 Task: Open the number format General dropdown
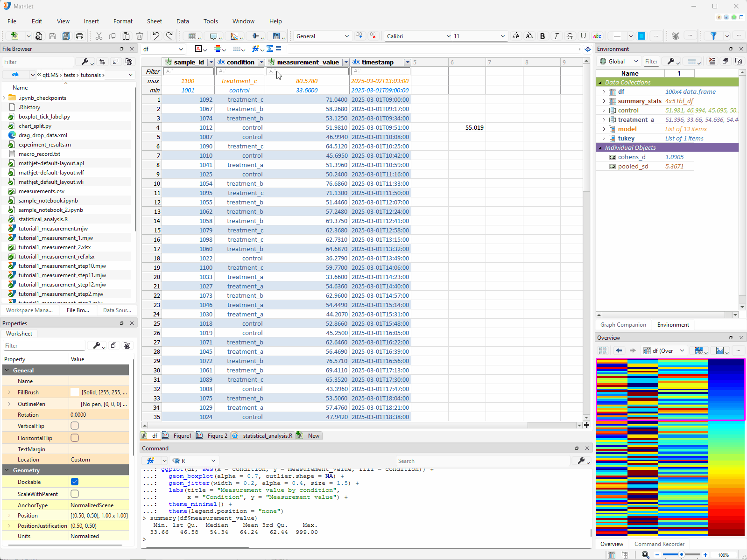[322, 36]
